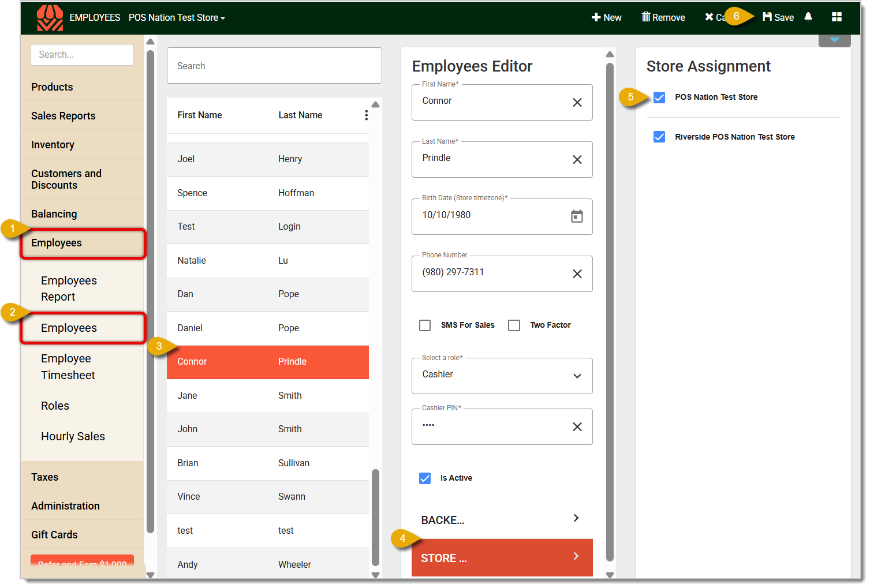Click Refer and Earn $1,000 button

(x=82, y=561)
